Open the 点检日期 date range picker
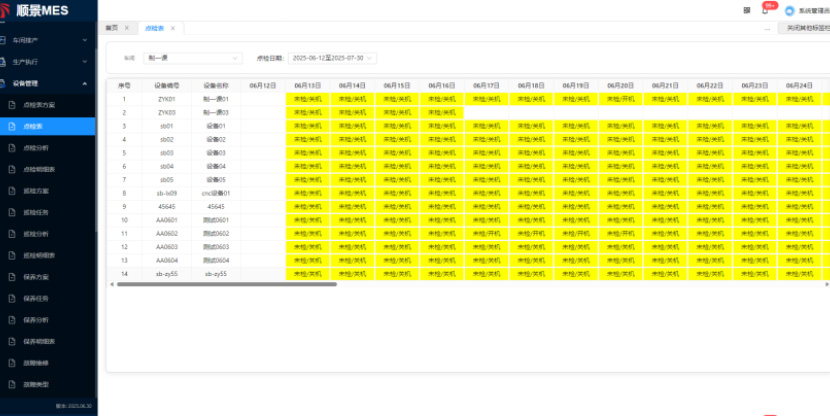830x416 pixels. 332,58
